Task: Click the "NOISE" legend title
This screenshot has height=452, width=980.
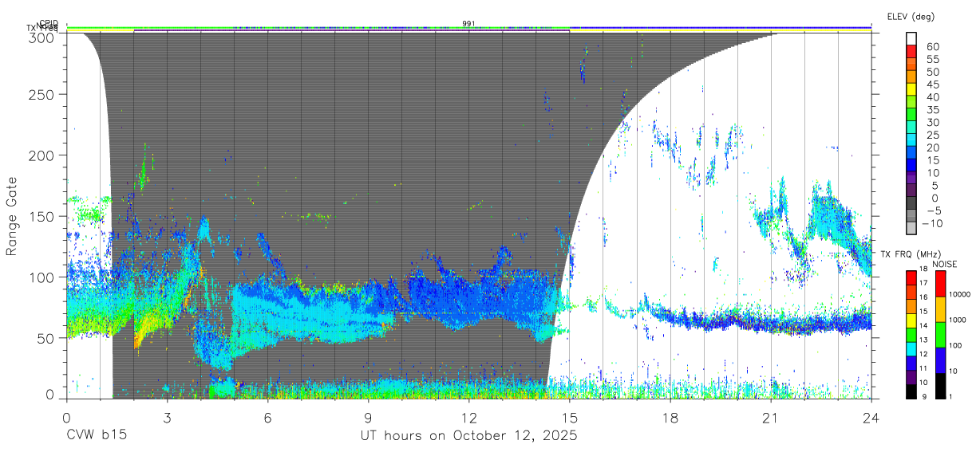Action: [944, 264]
